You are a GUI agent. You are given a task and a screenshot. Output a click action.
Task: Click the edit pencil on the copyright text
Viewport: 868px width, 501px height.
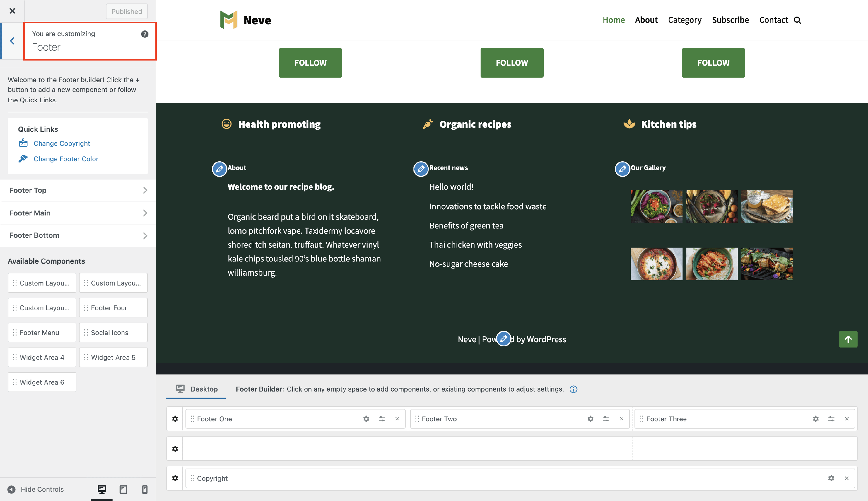coord(504,339)
